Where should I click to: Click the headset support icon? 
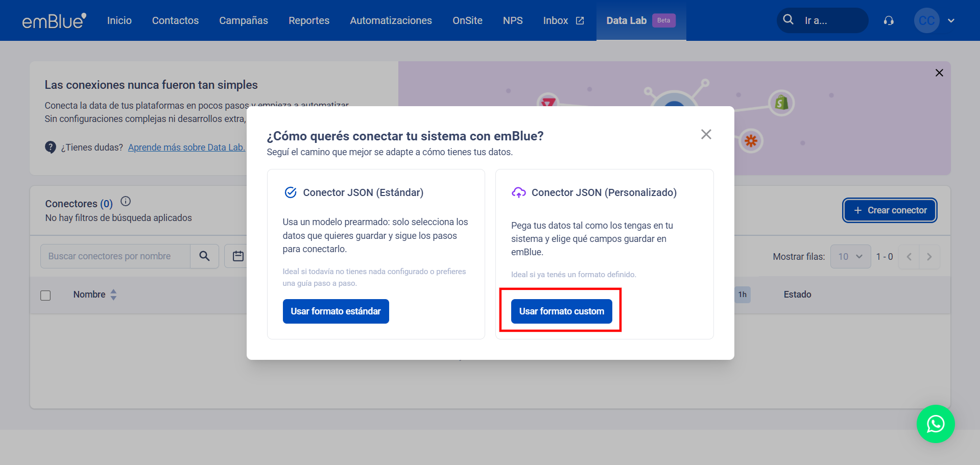click(889, 21)
